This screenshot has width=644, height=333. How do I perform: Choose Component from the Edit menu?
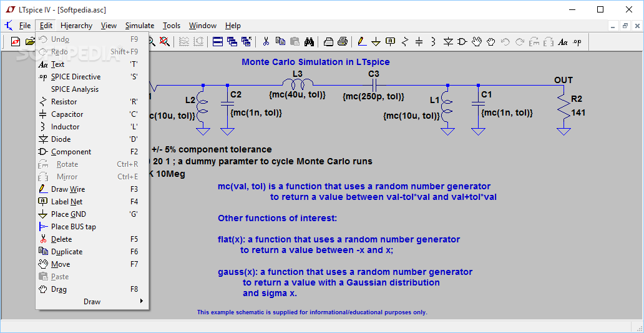92,152
